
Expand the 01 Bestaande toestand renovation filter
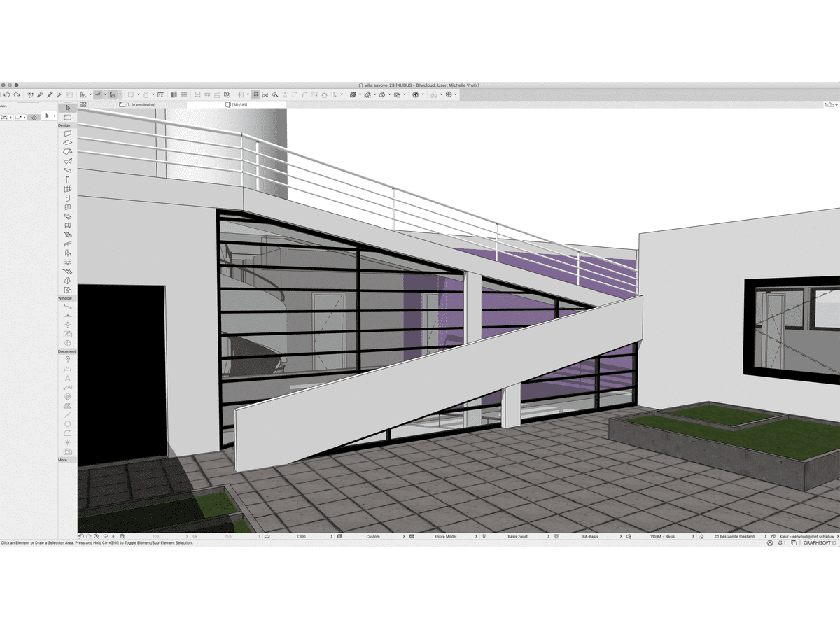[x=735, y=536]
